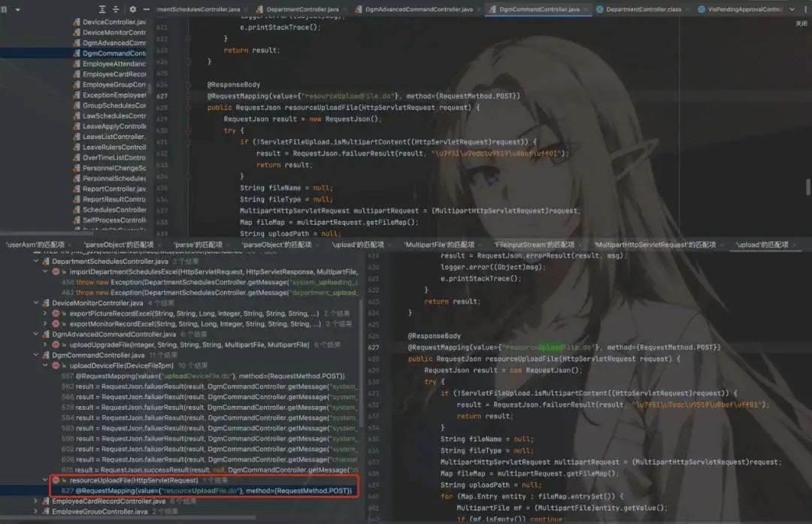
Task: Expand exportMonitorRecordExcel method results
Action: [x=45, y=323]
